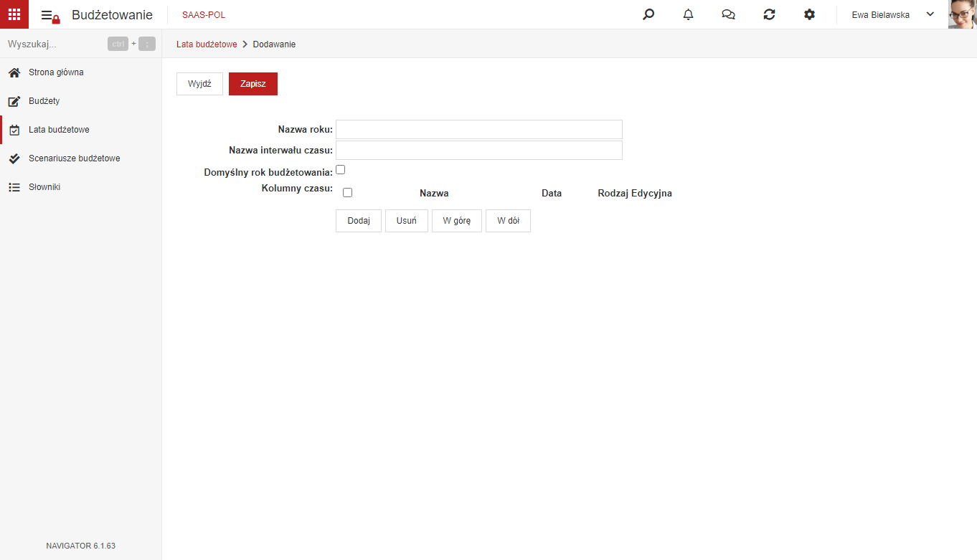Tick the Kolumny czasu select-all checkbox

coord(348,193)
